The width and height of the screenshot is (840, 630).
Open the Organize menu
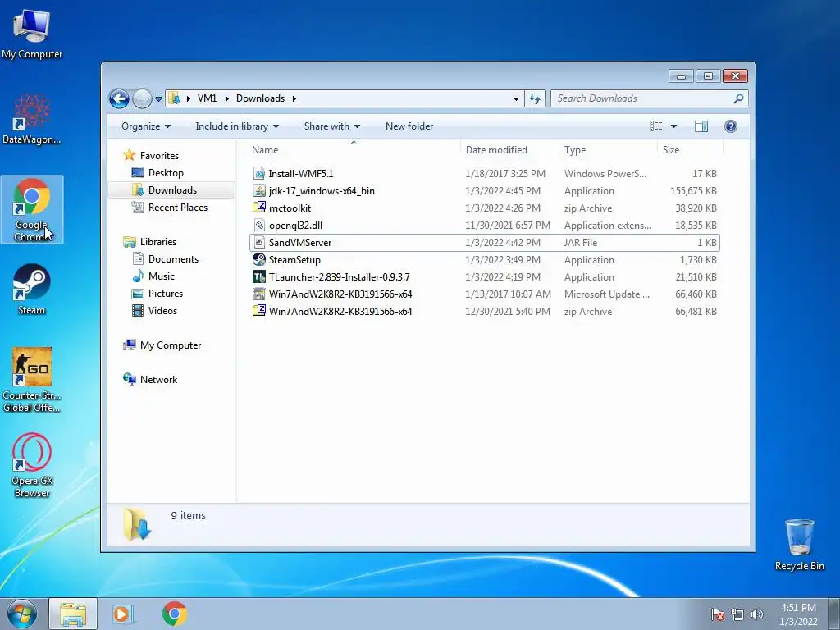[146, 126]
